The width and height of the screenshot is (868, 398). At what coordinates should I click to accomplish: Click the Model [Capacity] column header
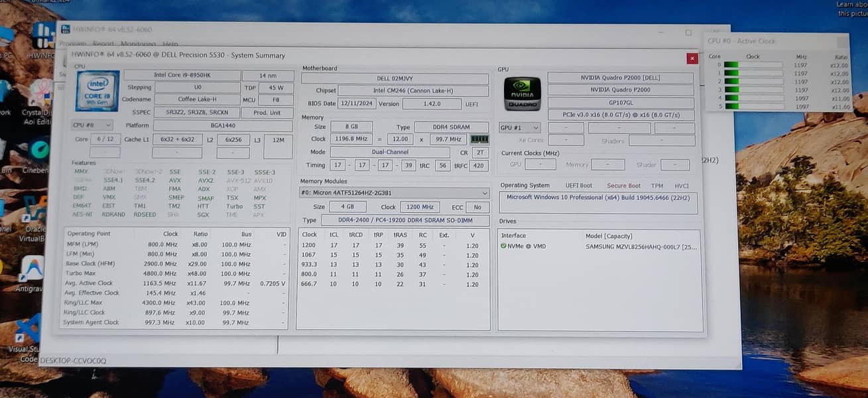tap(609, 236)
